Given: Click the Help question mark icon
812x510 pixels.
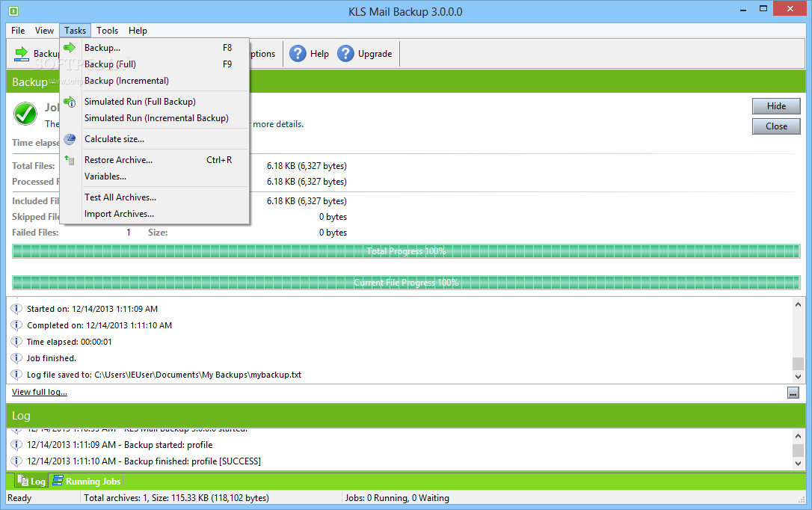Looking at the screenshot, I should pos(298,53).
